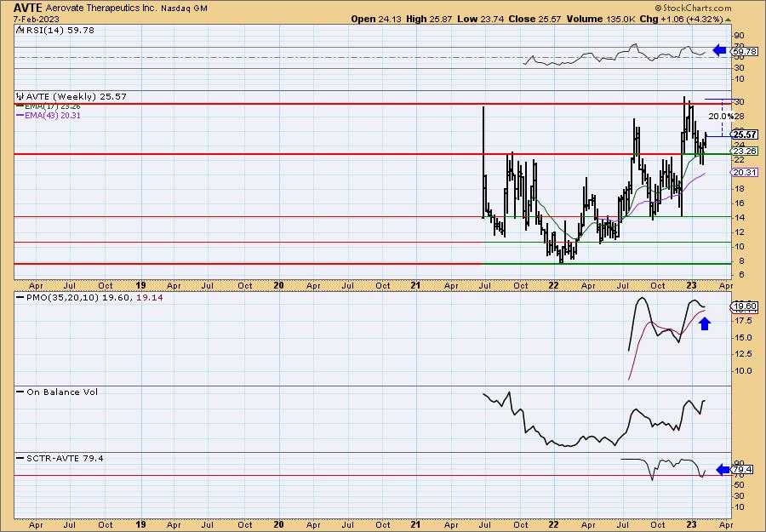Click the 'PMO(35,20,10) 19.60, 19.14' legend
Image resolution: width=766 pixels, height=532 pixels.
click(x=94, y=298)
